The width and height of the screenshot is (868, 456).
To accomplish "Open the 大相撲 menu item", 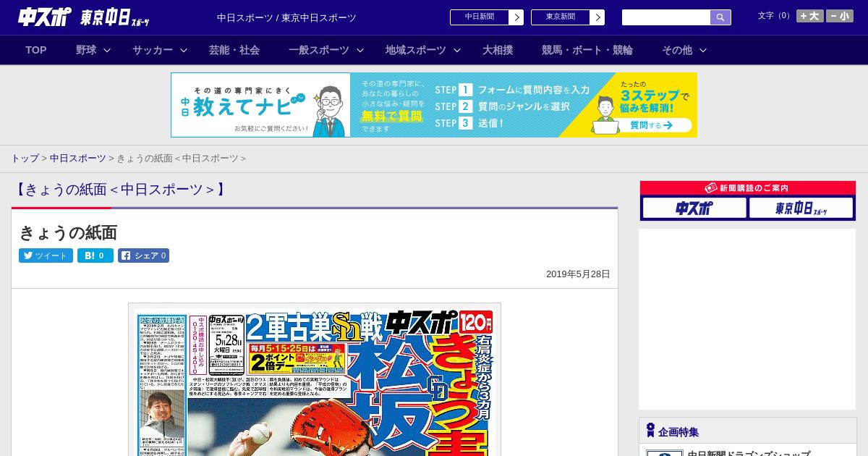I will [x=498, y=50].
